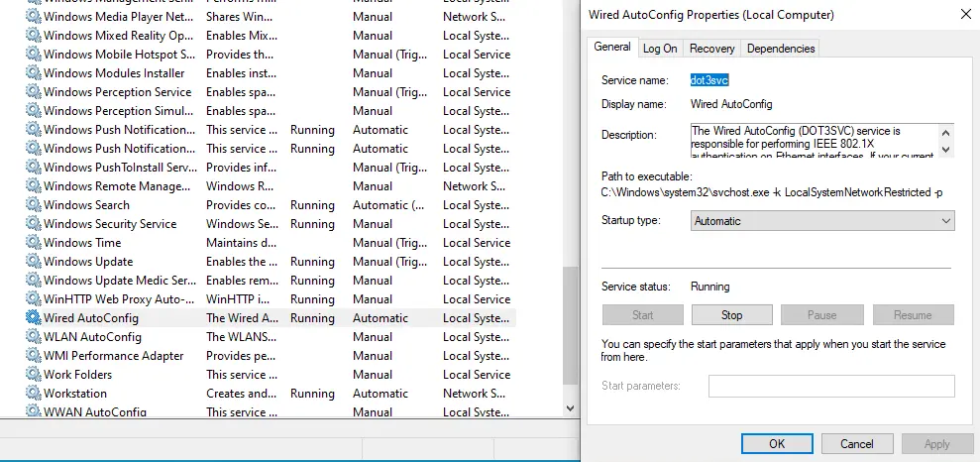This screenshot has width=980, height=462.
Task: Click the description box down arrow
Action: 945,150
